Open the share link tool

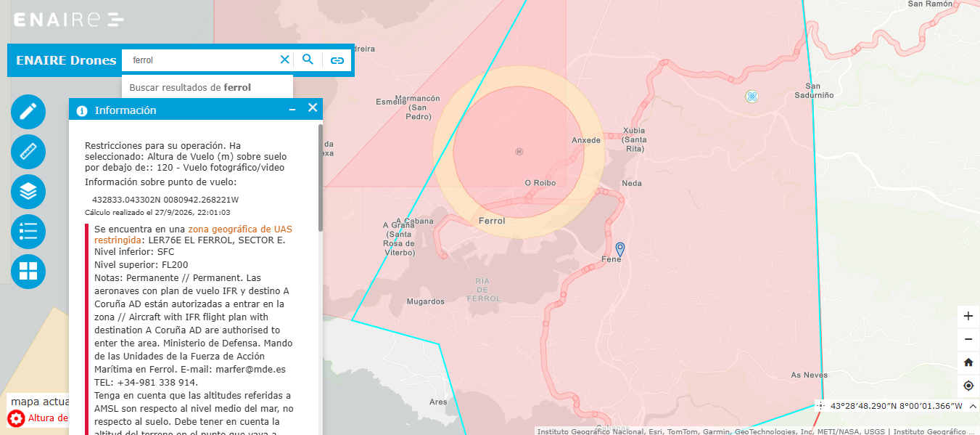pyautogui.click(x=337, y=60)
